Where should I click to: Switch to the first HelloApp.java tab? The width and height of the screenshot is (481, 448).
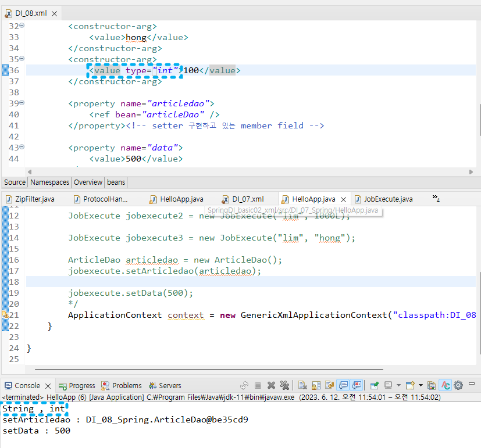181,199
